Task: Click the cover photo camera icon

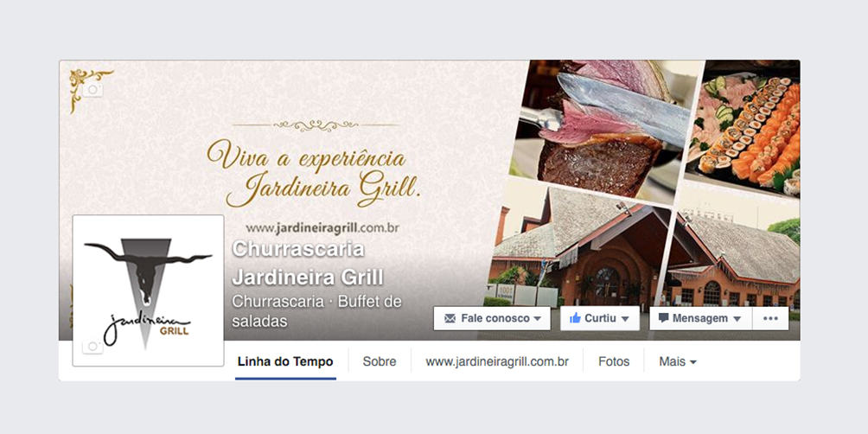Action: coord(93,90)
